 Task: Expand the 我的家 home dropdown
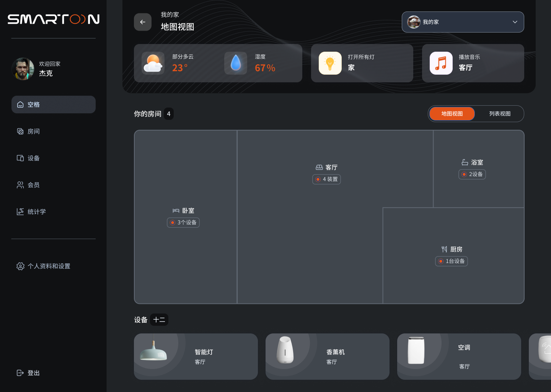click(462, 22)
